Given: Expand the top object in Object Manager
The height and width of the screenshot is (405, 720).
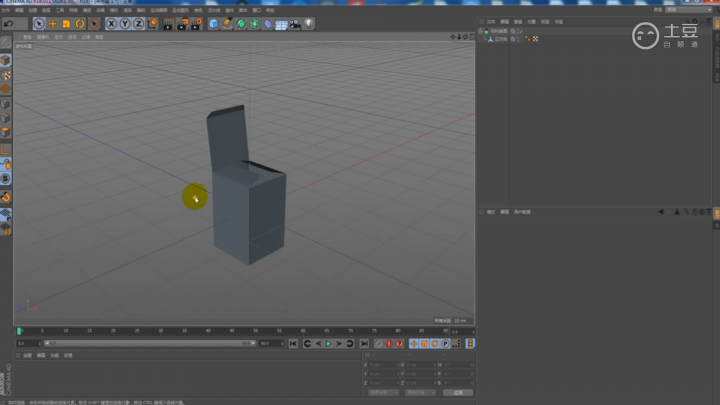Looking at the screenshot, I should coord(481,31).
